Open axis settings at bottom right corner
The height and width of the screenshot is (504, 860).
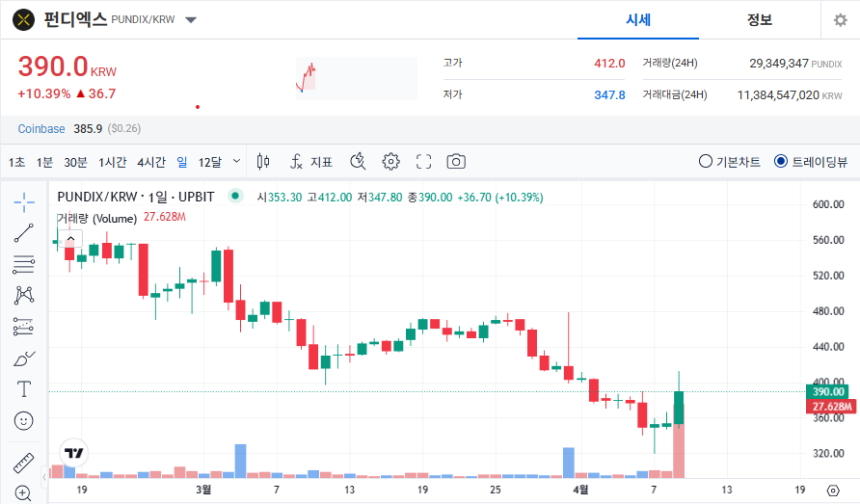(x=833, y=491)
